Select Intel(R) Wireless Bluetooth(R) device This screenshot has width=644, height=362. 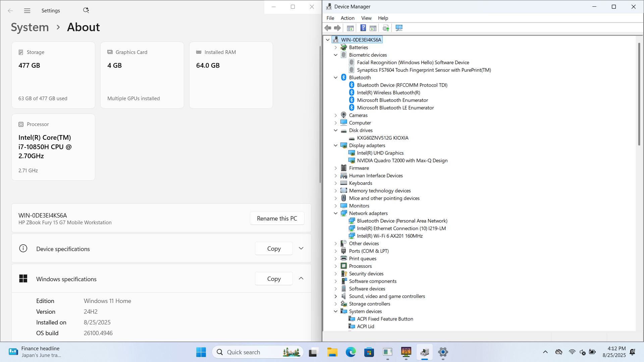[x=388, y=93]
